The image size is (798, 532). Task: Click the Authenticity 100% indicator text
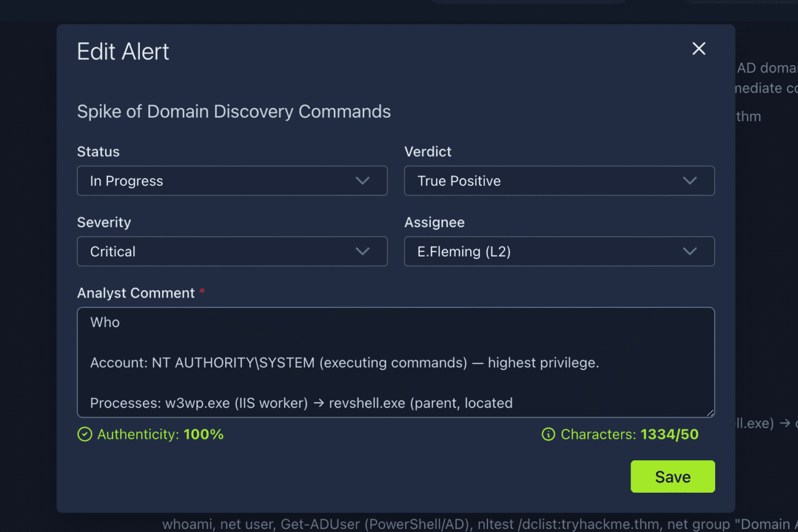(160, 435)
